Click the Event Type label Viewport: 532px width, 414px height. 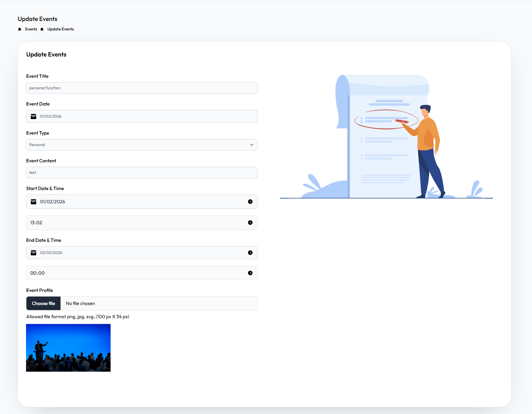pyautogui.click(x=38, y=133)
